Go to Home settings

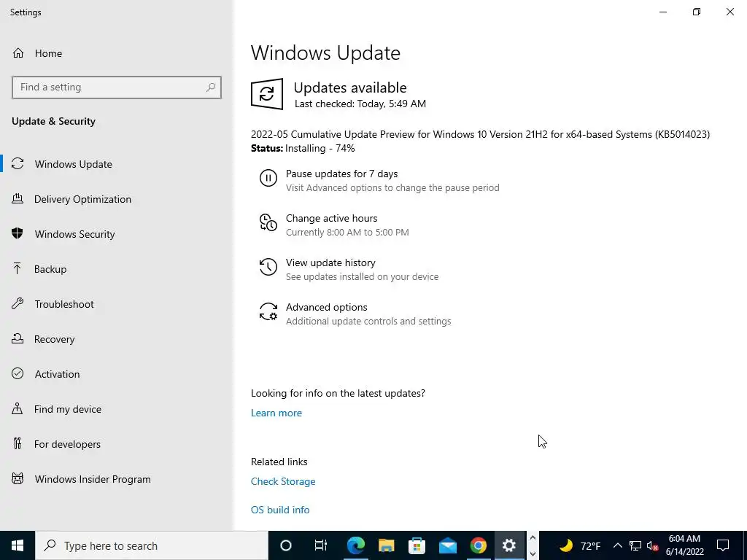48,53
